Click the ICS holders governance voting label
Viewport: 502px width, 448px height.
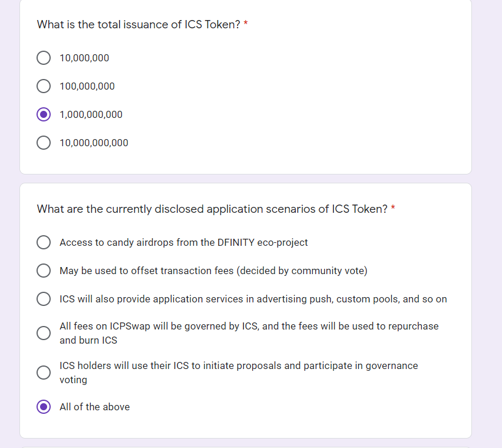[x=239, y=373]
